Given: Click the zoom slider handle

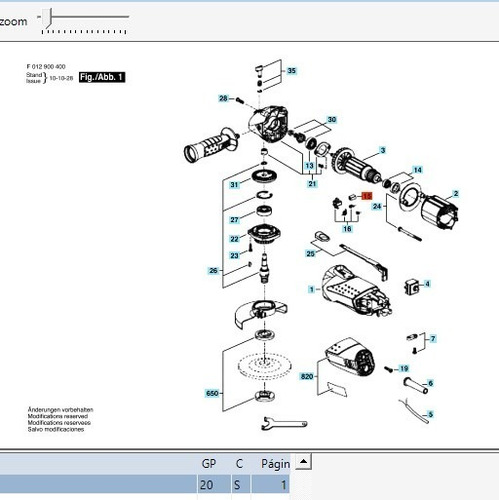Looking at the screenshot, I should coord(48,19).
